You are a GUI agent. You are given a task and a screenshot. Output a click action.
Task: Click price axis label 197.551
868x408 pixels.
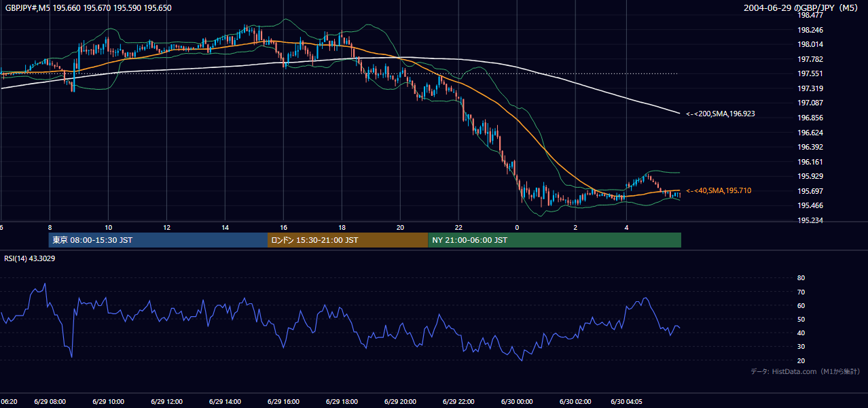[x=810, y=74]
